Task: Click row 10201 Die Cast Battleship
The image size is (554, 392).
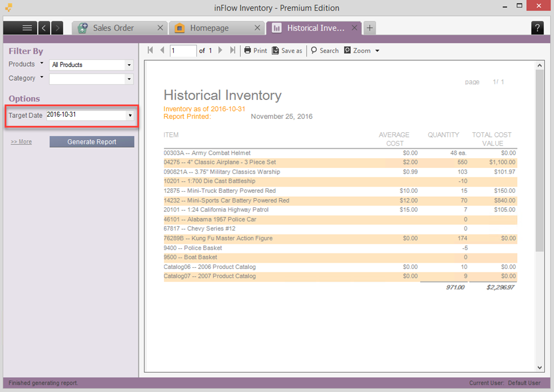Action: click(340, 181)
